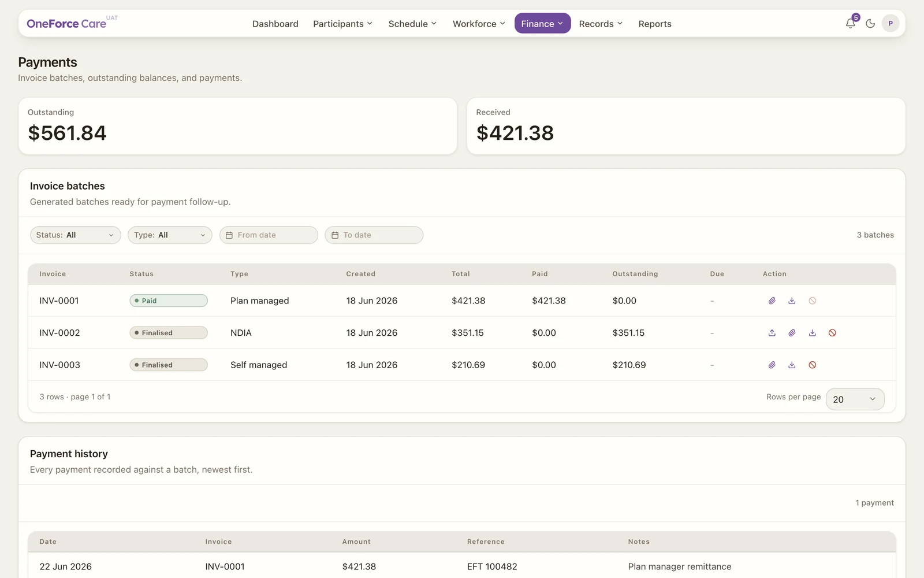Image resolution: width=924 pixels, height=578 pixels.
Task: Void invoice INV-0002
Action: pyautogui.click(x=832, y=333)
